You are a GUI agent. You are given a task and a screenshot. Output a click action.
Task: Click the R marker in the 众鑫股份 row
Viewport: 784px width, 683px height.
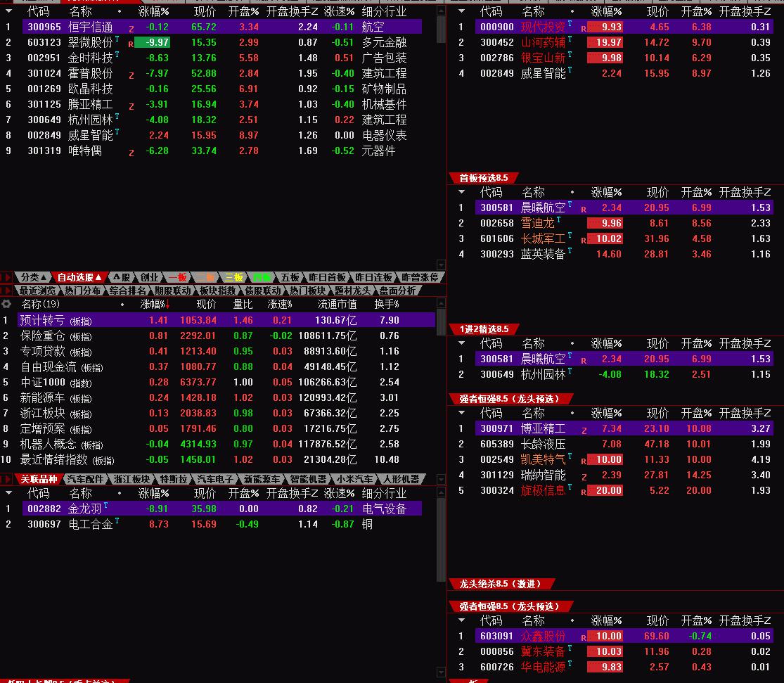coord(584,638)
